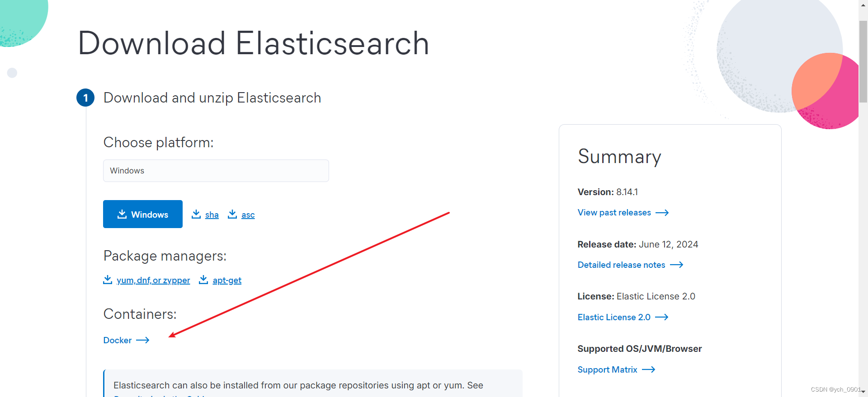Image resolution: width=868 pixels, height=397 pixels.
Task: Click the sha checksum link
Action: coord(211,215)
